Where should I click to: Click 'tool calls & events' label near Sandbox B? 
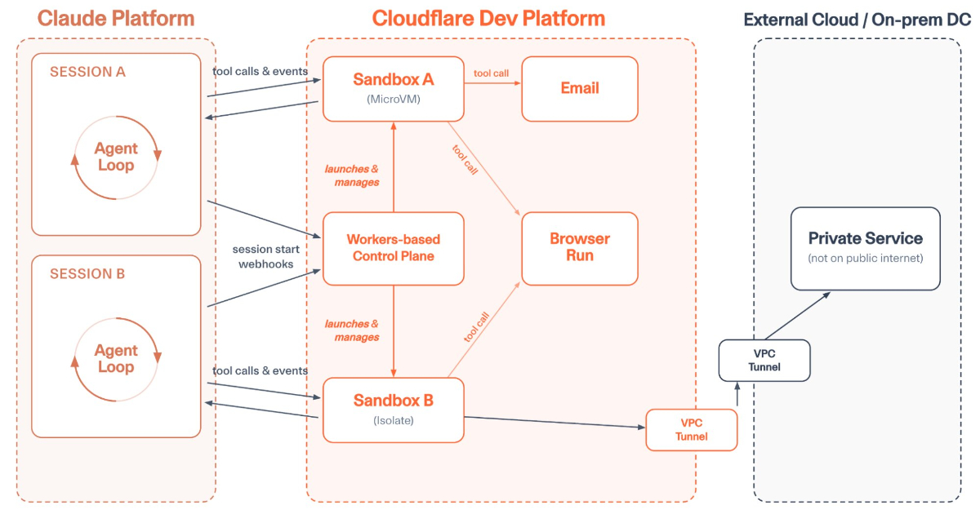coord(261,370)
